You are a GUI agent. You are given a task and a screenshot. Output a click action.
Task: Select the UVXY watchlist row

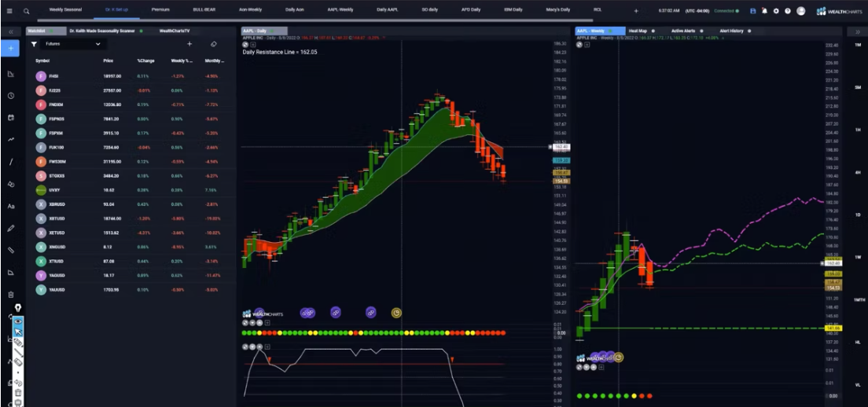click(x=131, y=189)
